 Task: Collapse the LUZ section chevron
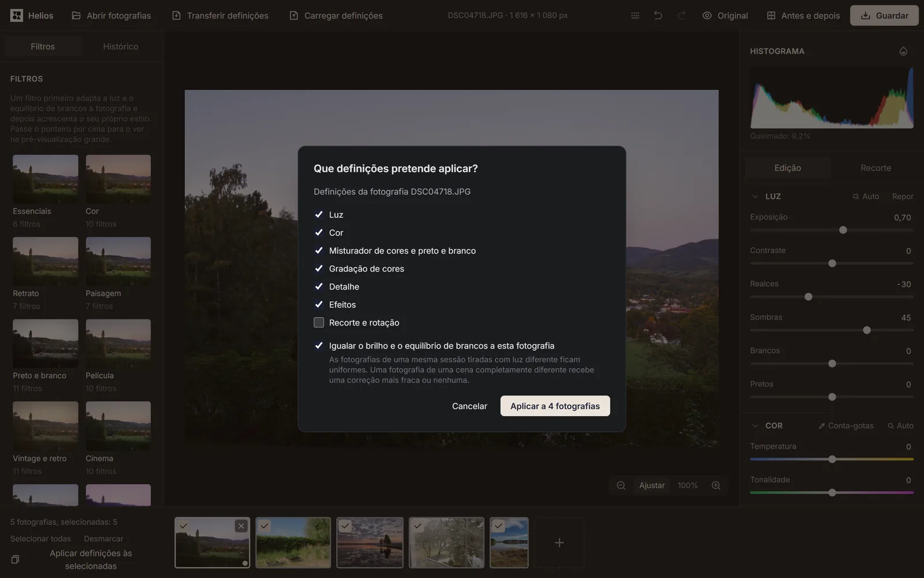point(755,197)
